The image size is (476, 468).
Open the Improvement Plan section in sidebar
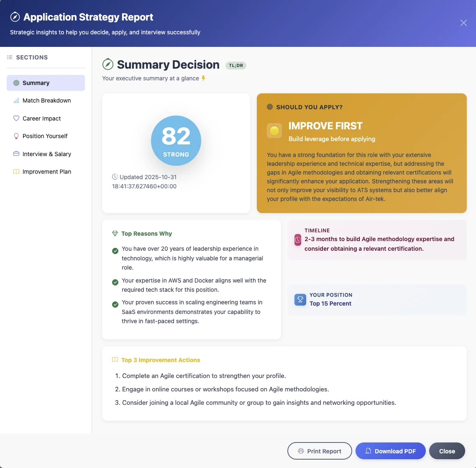click(47, 172)
